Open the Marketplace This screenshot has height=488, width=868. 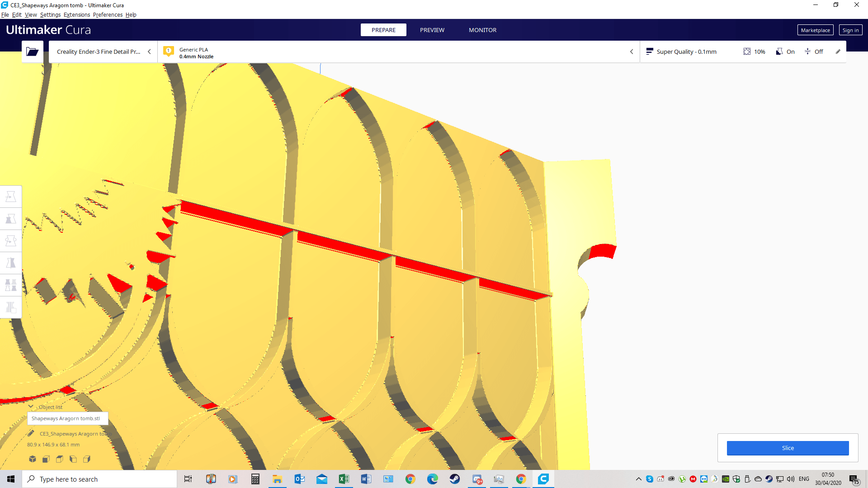click(815, 30)
